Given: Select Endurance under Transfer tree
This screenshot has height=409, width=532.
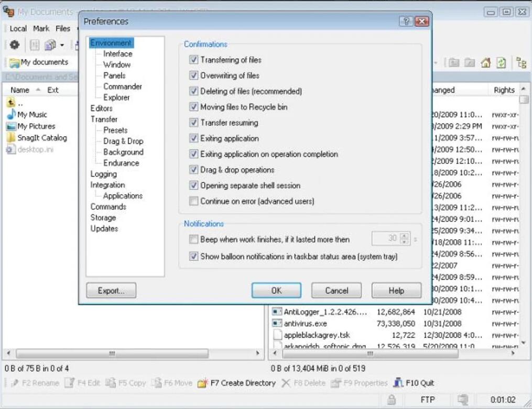Looking at the screenshot, I should tap(122, 163).
